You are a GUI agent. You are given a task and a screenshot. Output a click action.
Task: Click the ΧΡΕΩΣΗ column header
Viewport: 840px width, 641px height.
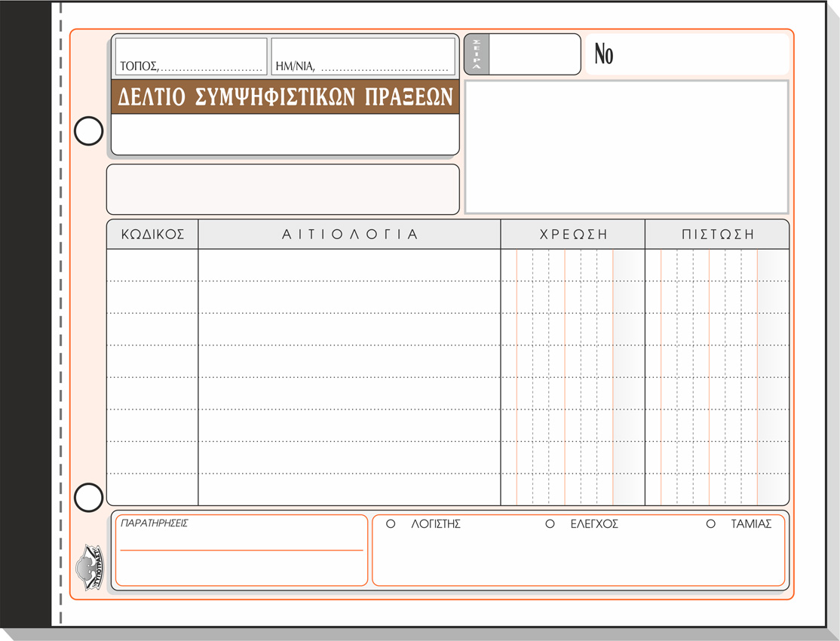point(573,235)
